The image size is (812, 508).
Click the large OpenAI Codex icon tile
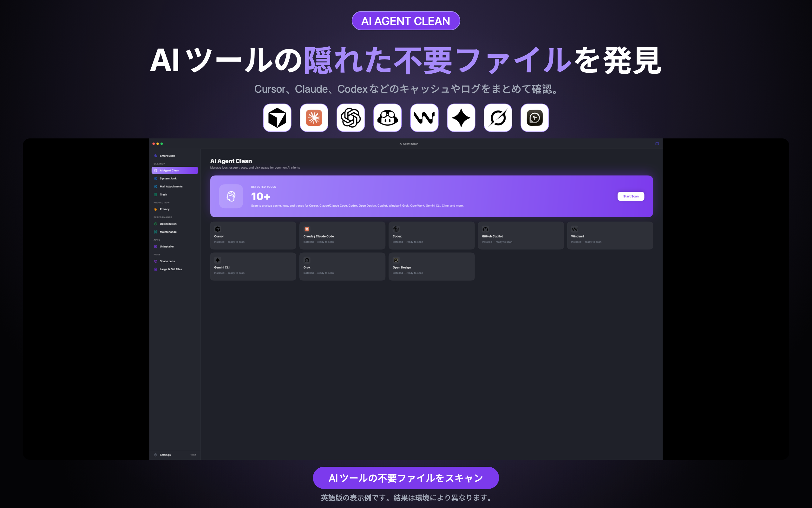pos(350,118)
